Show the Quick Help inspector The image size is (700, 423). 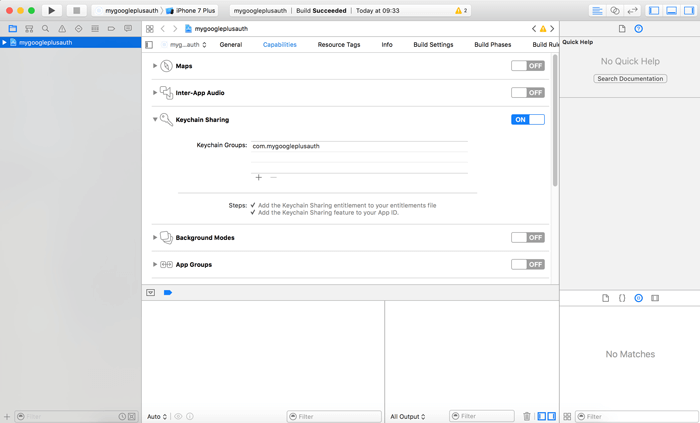(639, 29)
